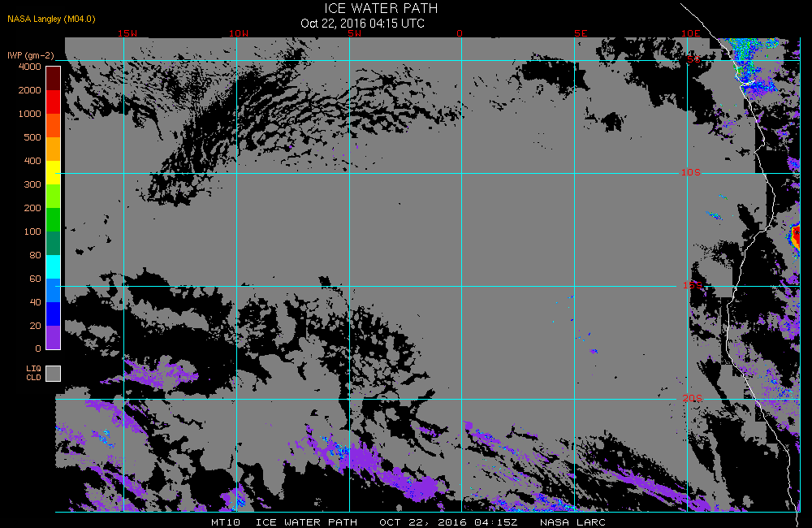Click the green 100–200 legend swatch
This screenshot has width=812, height=528.
tap(54, 219)
